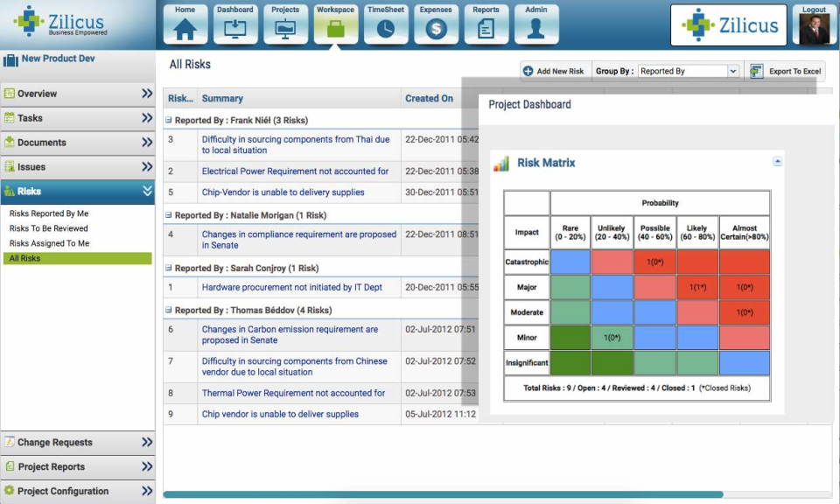Open the Admin user icon
The image size is (840, 504).
(536, 29)
